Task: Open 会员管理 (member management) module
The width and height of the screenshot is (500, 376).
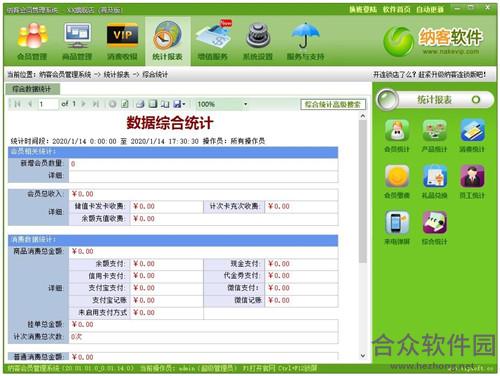Action: coord(32,41)
